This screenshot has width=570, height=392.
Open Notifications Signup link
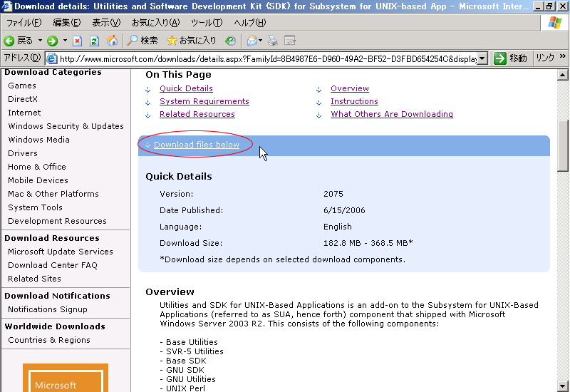point(48,309)
